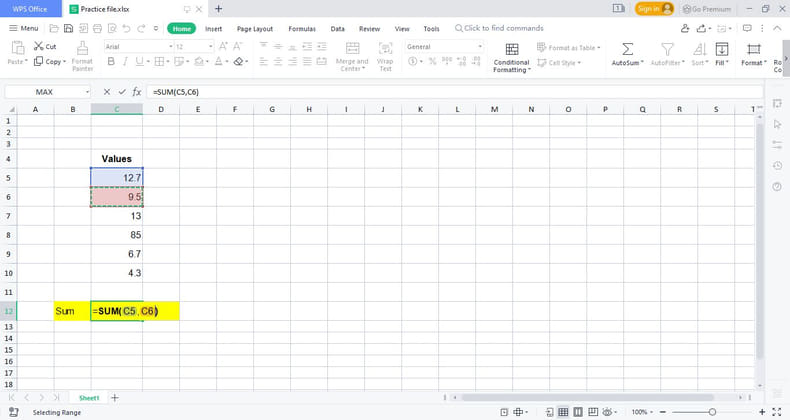Image resolution: width=790 pixels, height=420 pixels.
Task: Open the comments speech bubble icon
Action: click(x=747, y=29)
